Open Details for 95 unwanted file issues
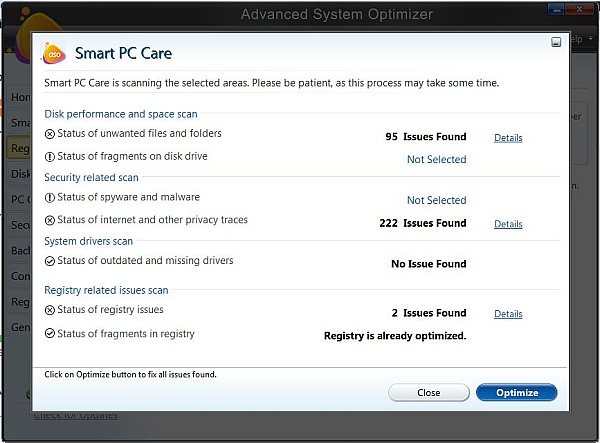600x443 pixels. (508, 138)
